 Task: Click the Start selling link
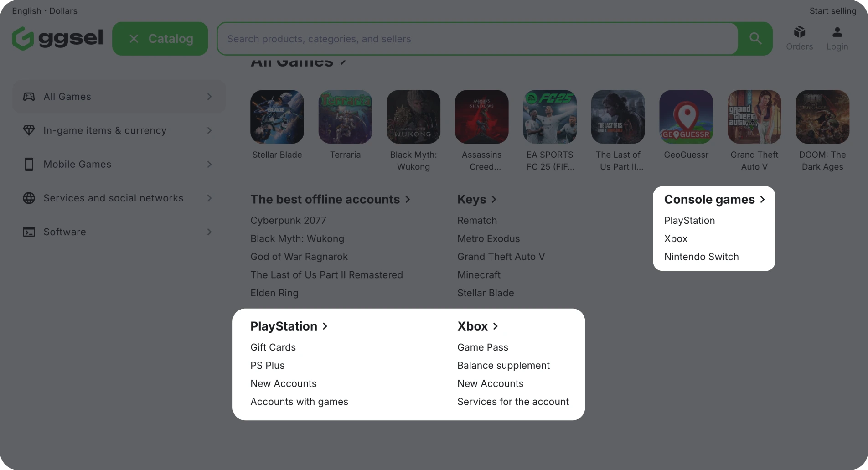832,11
